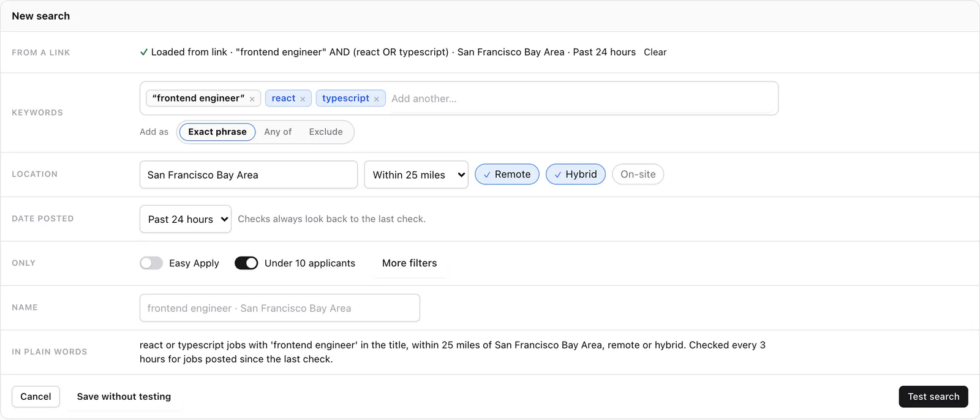Select Any of add mode
This screenshot has width=980, height=420.
pos(277,132)
